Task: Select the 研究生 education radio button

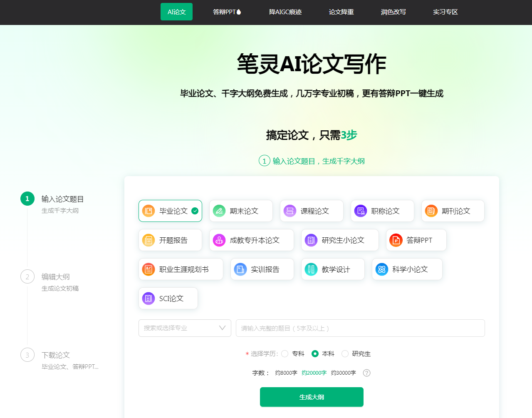Action: click(x=345, y=354)
